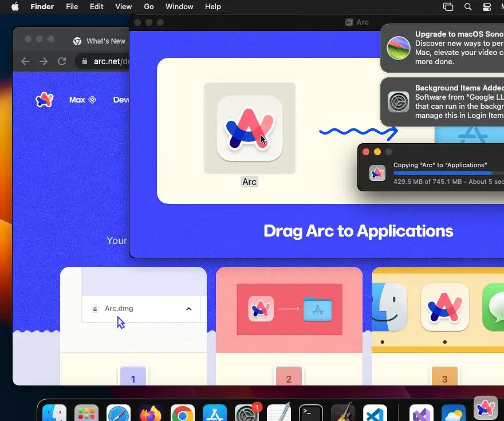Click Arc icon in the step 3 dock illustration

[x=445, y=307]
